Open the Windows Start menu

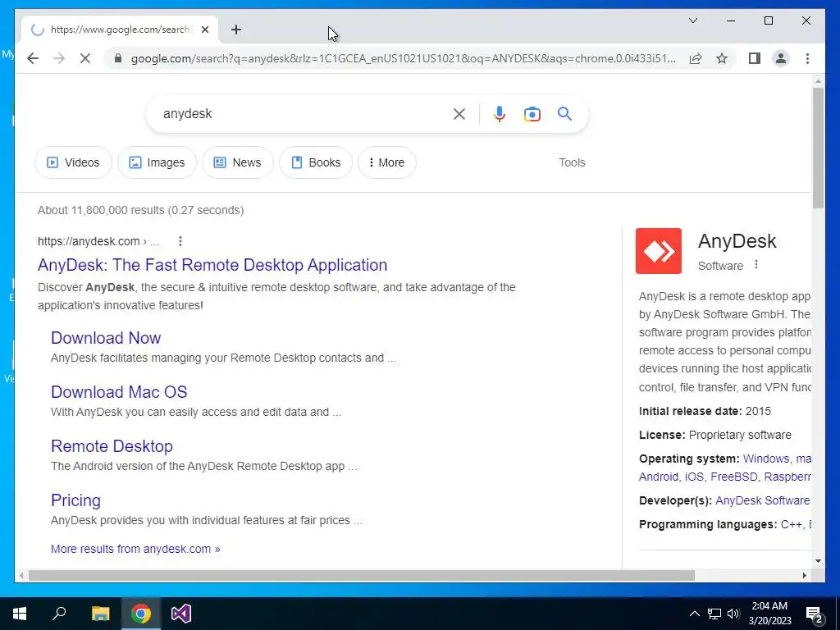tap(20, 614)
